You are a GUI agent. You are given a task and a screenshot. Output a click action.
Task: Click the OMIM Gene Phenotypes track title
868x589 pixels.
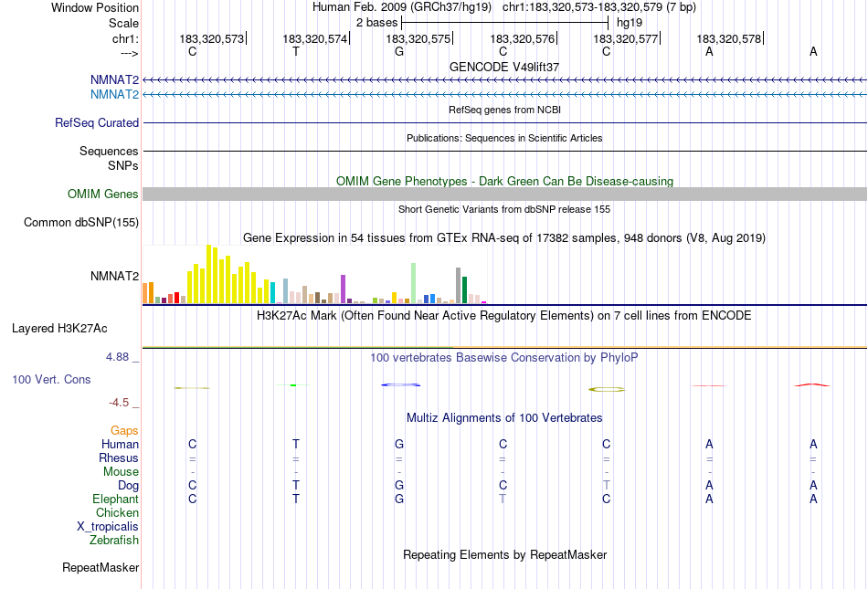[x=504, y=182]
